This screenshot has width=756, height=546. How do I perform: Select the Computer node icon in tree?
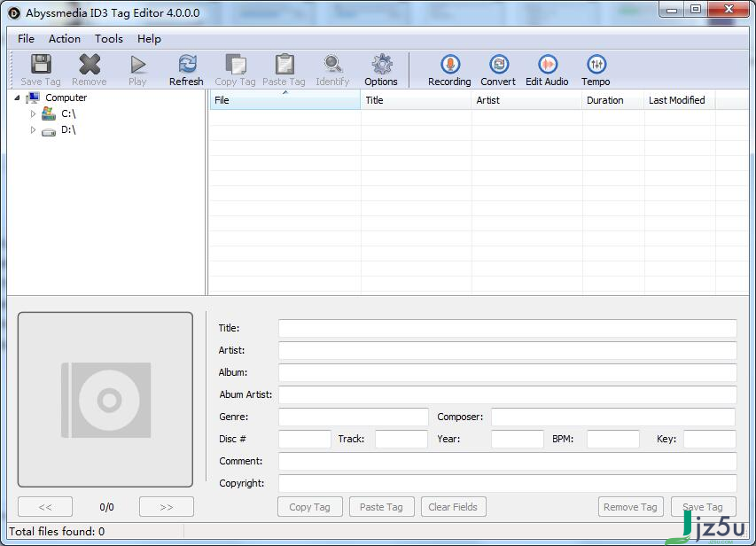33,97
